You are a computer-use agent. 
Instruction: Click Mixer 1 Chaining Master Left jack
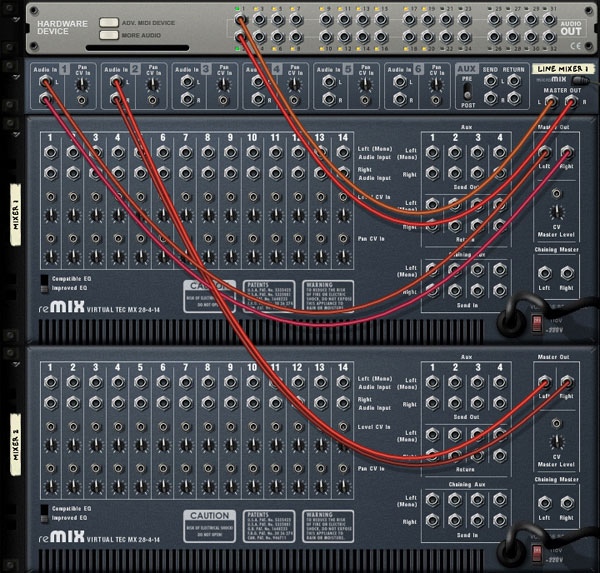545,273
